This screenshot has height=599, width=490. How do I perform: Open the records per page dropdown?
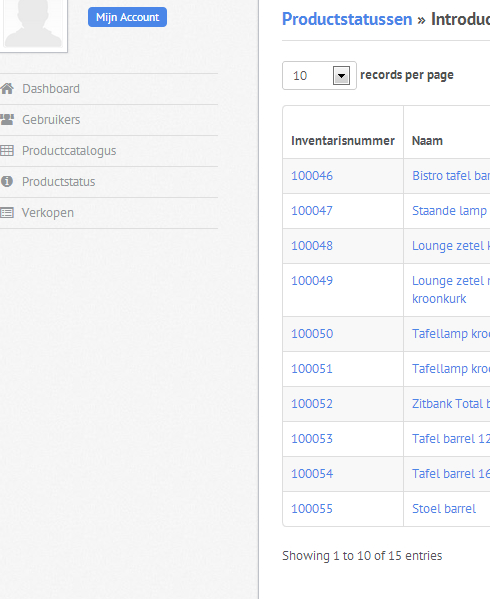[x=319, y=76]
